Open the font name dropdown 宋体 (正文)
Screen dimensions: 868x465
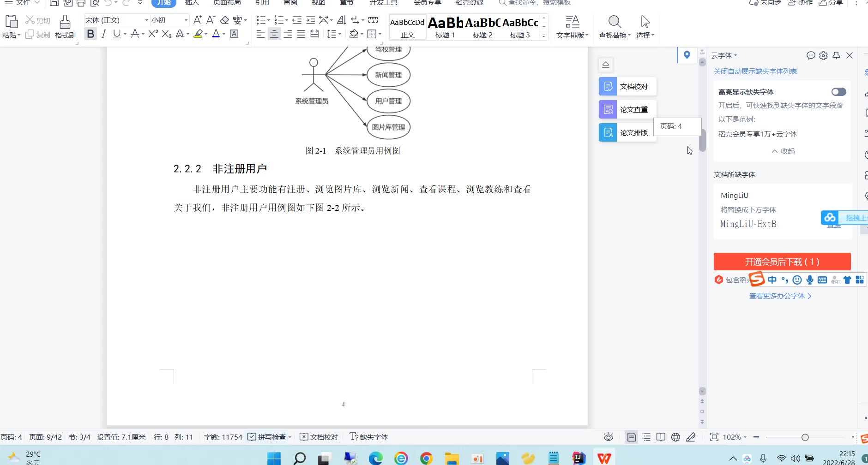point(147,20)
